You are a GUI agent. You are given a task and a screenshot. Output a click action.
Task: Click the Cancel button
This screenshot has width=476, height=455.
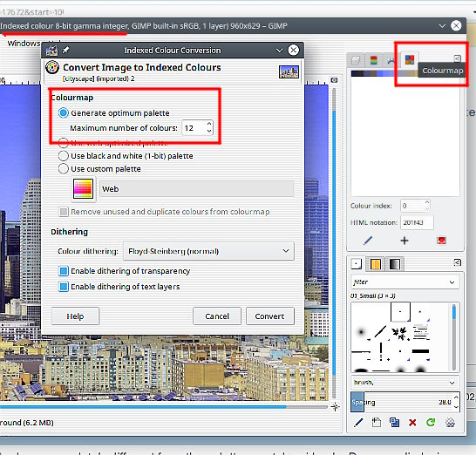click(217, 316)
